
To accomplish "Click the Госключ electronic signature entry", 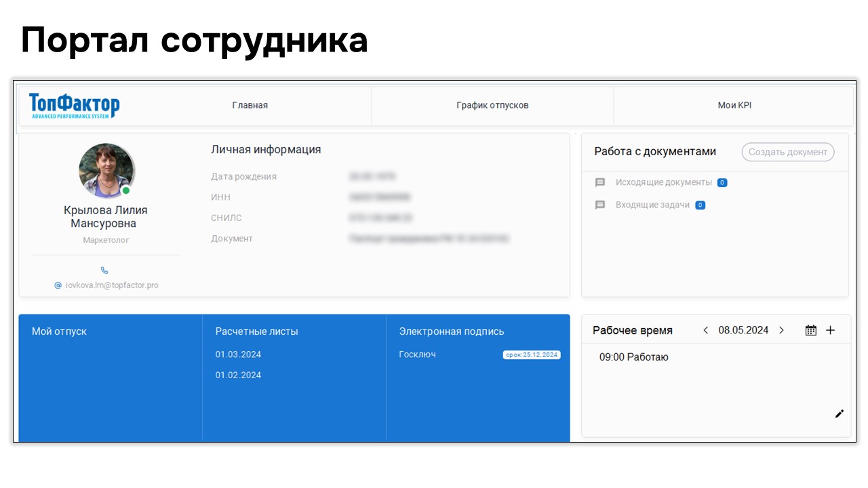I will 417,354.
